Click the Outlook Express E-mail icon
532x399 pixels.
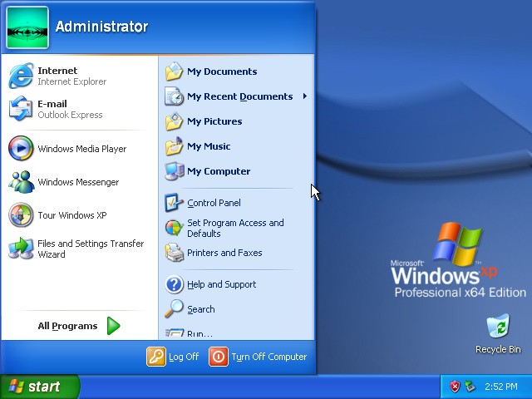21,109
